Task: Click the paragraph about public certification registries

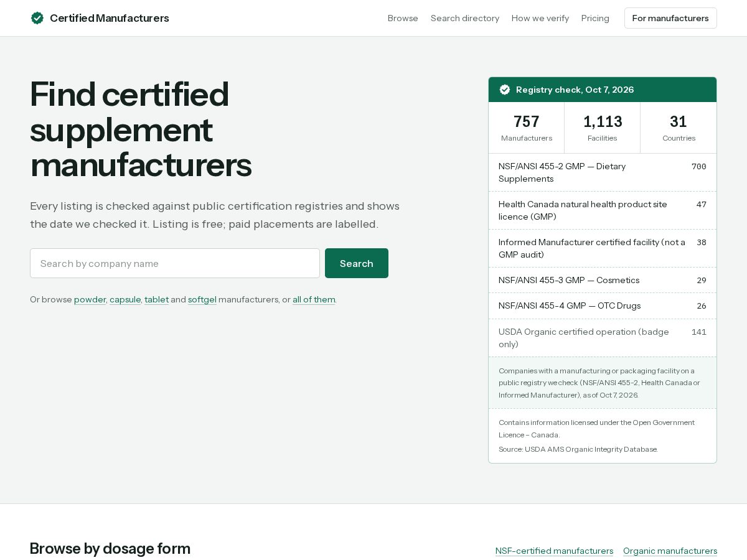Action: [x=215, y=215]
